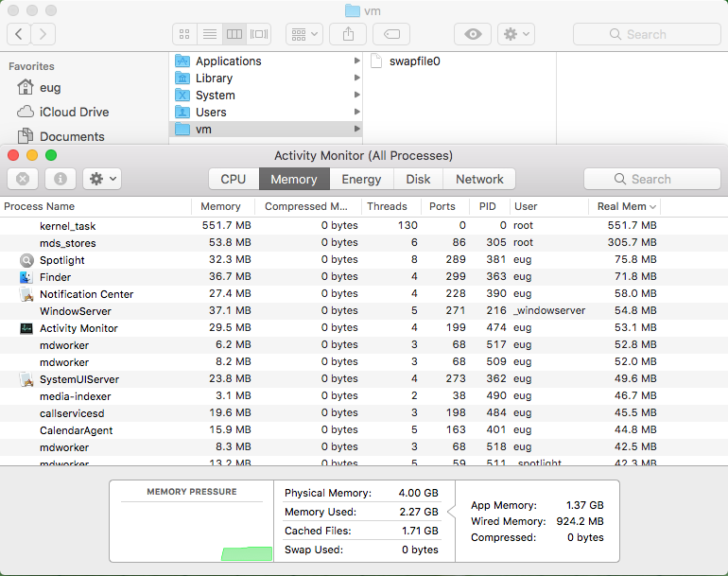Open Activity Monitor gear action menu

102,179
